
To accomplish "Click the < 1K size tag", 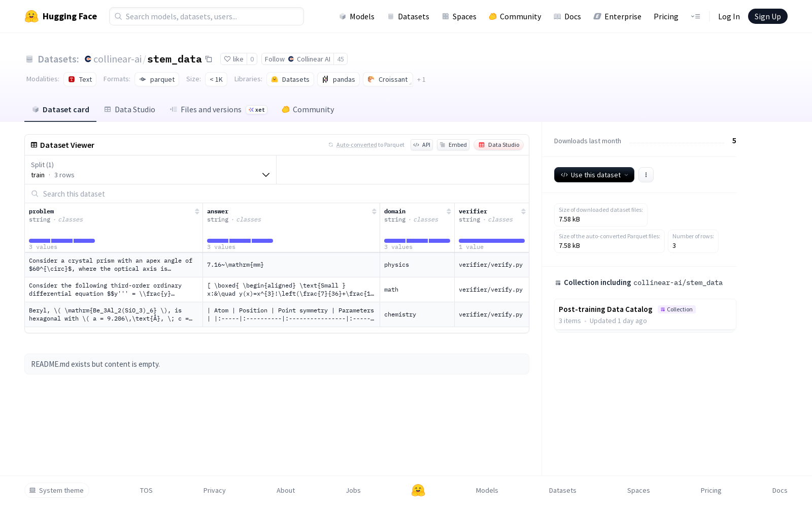I will [216, 79].
